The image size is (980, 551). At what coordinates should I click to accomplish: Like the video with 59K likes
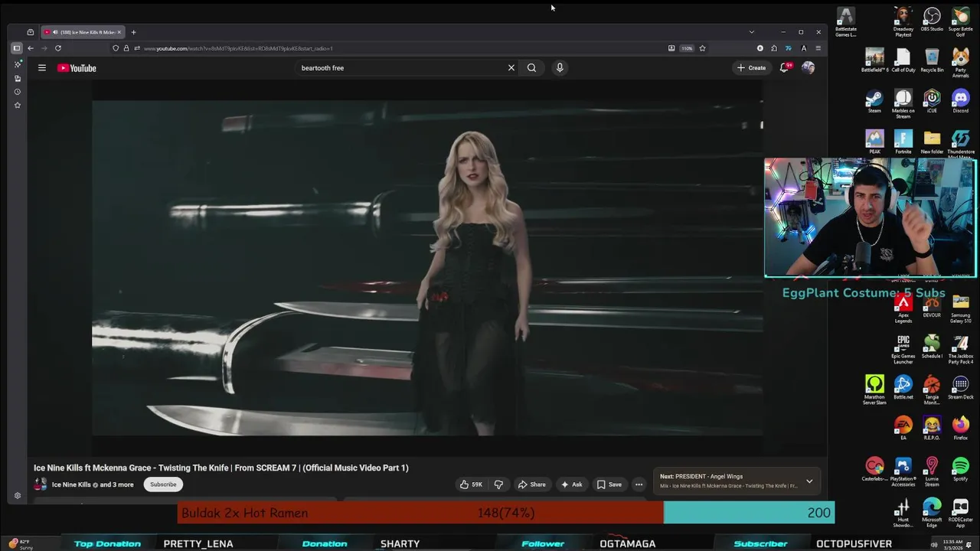(471, 484)
